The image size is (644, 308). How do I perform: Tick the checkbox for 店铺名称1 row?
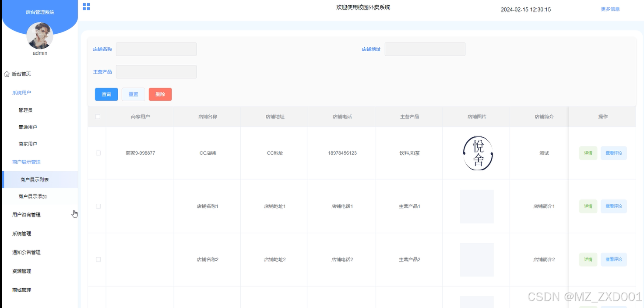98,206
